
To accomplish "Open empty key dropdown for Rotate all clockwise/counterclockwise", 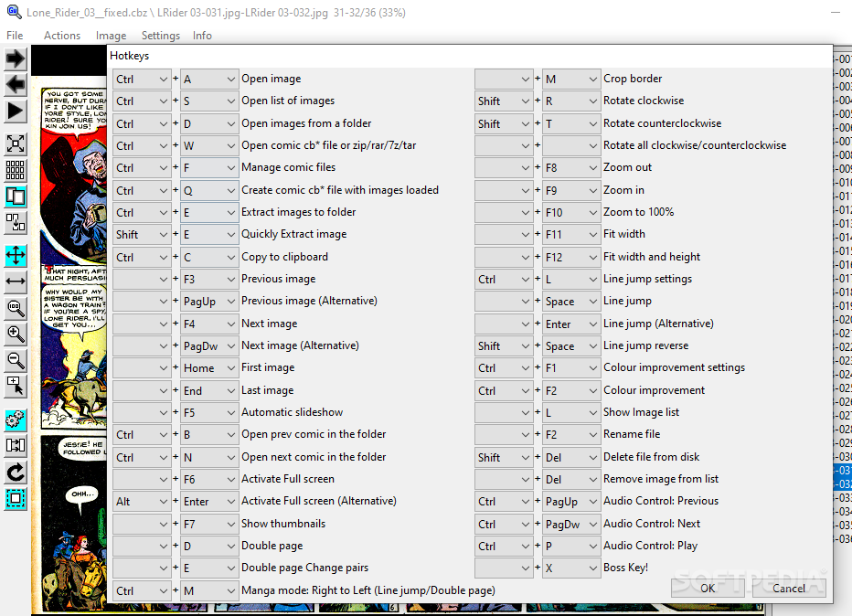I will [x=571, y=146].
